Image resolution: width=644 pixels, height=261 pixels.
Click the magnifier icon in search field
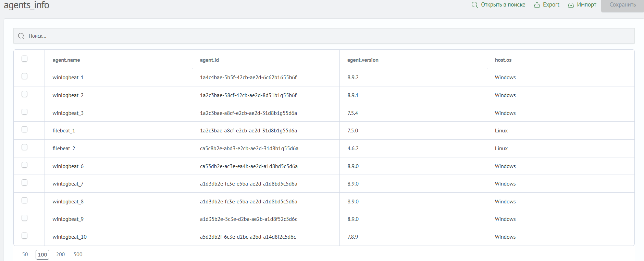(21, 36)
